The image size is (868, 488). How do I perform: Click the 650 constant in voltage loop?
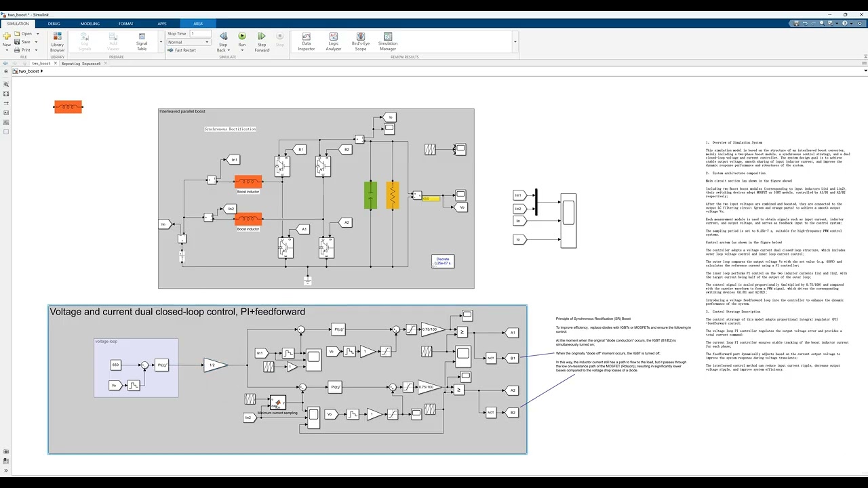tap(116, 365)
